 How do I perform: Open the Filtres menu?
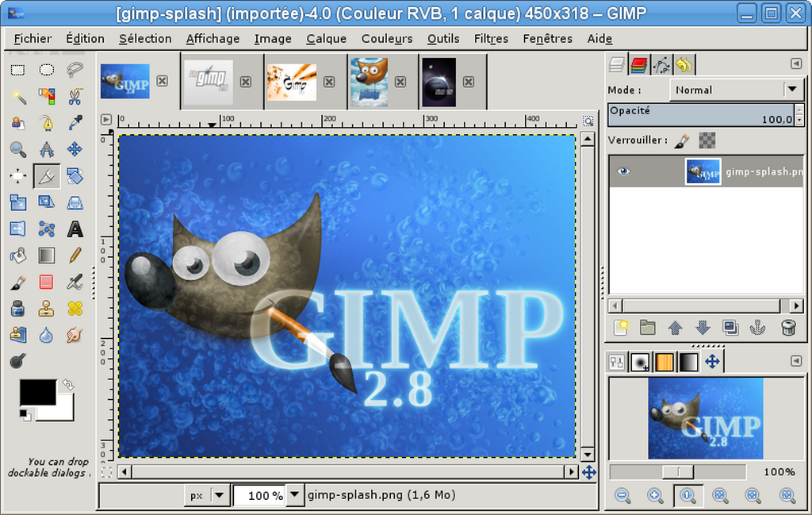point(491,38)
